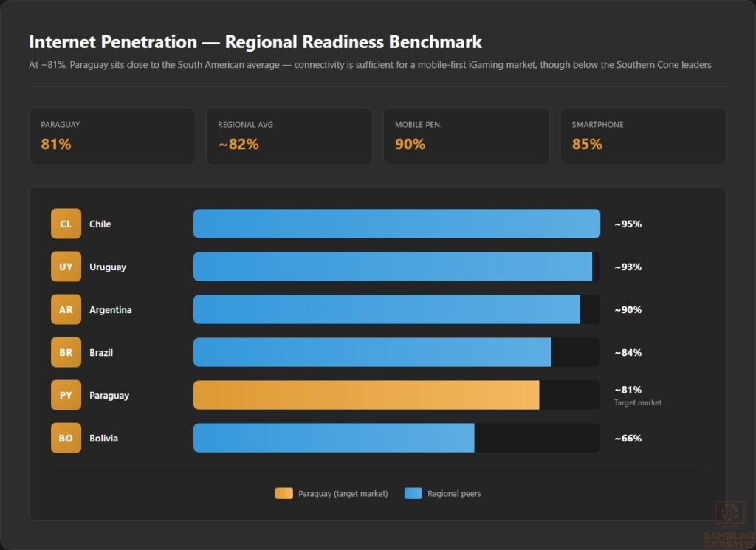Click the 'Internet Penetration — Regional Readiness Benchmark' title

point(255,42)
